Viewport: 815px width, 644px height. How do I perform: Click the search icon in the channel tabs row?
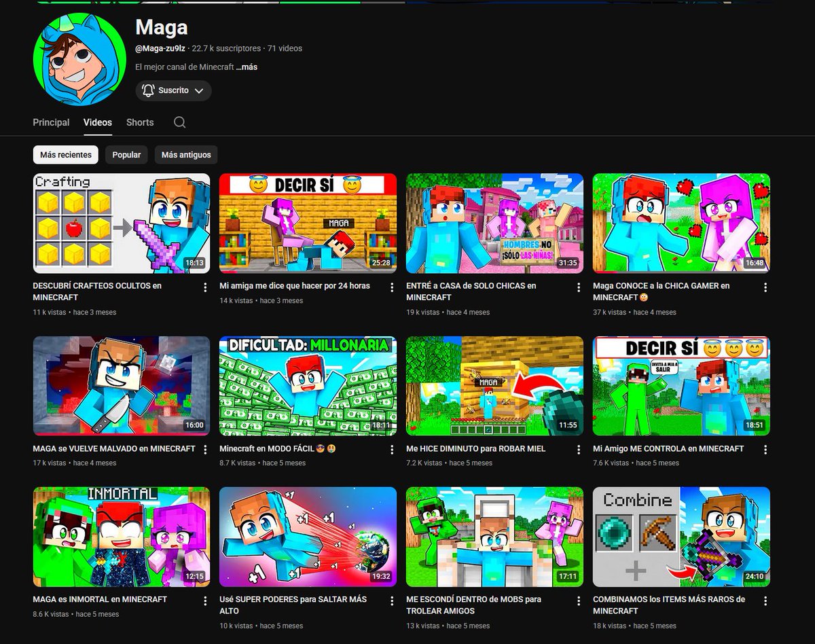click(179, 122)
